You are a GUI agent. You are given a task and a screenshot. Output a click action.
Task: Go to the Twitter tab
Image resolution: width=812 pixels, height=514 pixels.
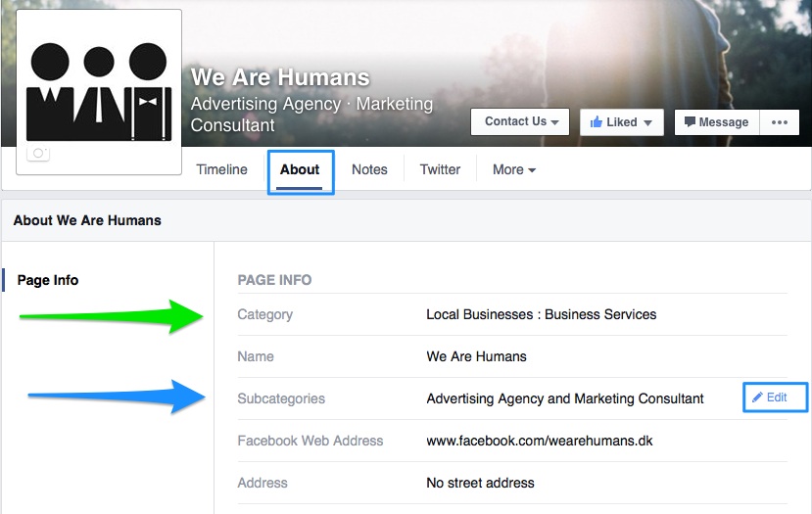click(440, 169)
